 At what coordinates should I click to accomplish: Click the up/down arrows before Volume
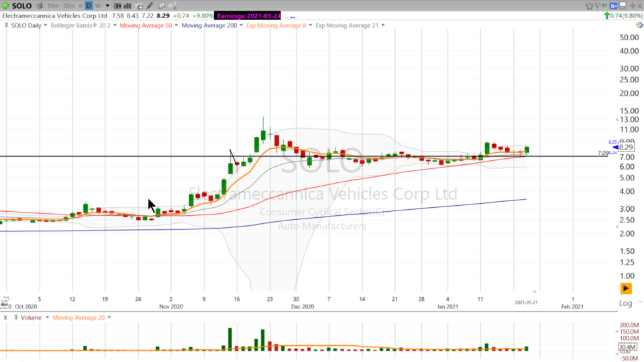tap(16, 318)
